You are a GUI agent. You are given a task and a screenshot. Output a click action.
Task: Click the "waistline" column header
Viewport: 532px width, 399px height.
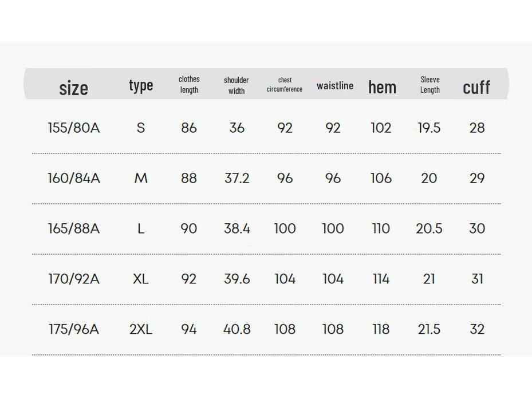335,86
